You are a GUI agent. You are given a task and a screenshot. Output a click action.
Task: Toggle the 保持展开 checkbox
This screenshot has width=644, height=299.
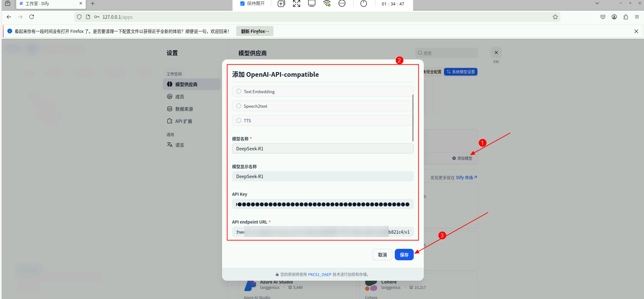(242, 4)
